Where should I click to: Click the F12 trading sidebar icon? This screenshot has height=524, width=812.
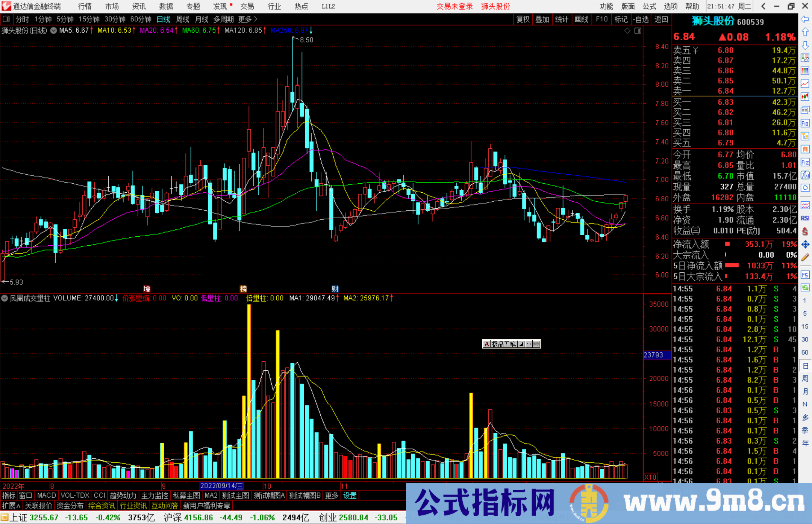pyautogui.click(x=805, y=162)
